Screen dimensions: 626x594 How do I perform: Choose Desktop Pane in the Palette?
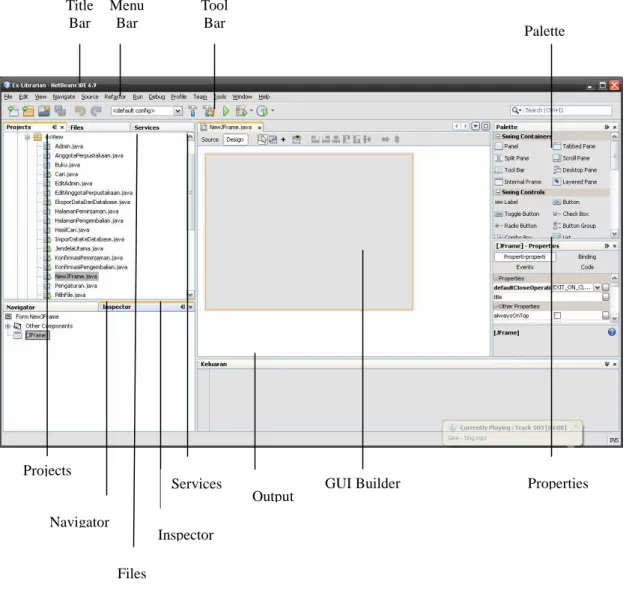point(575,170)
